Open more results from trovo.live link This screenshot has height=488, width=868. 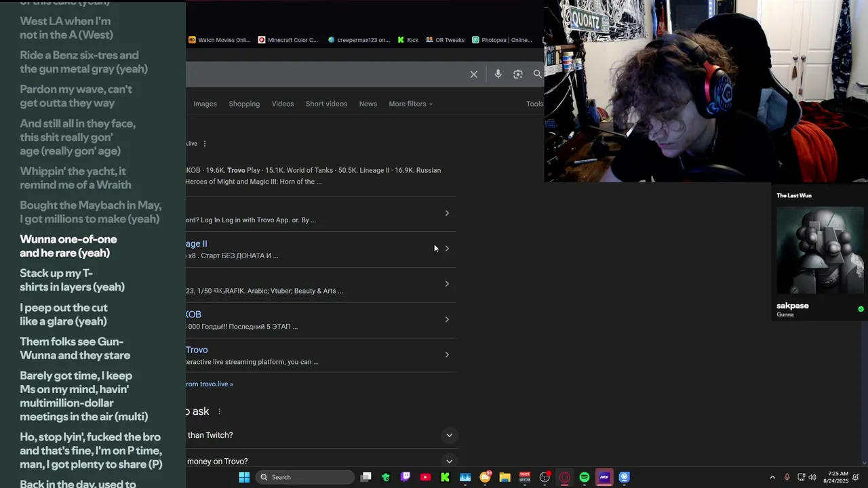[x=210, y=384]
